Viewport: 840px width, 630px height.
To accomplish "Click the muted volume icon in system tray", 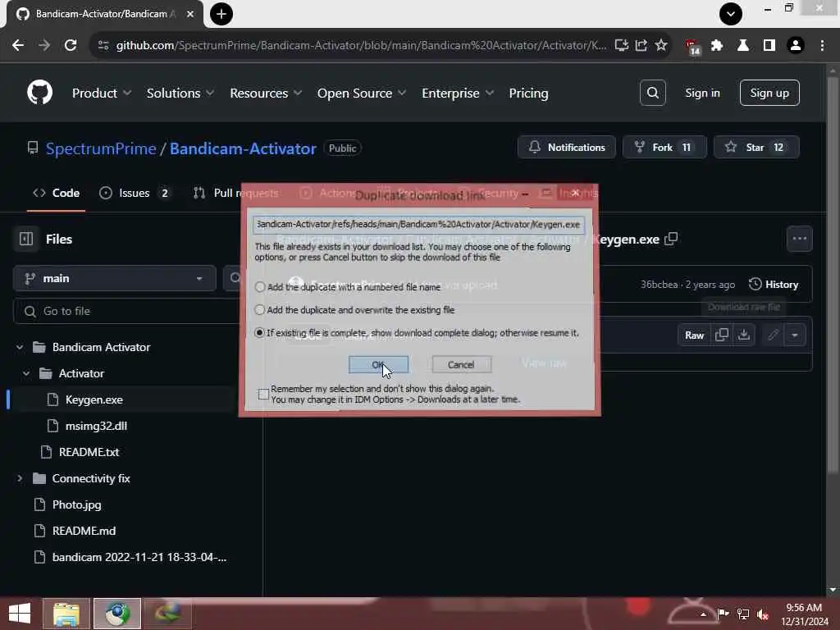I will [x=762, y=614].
